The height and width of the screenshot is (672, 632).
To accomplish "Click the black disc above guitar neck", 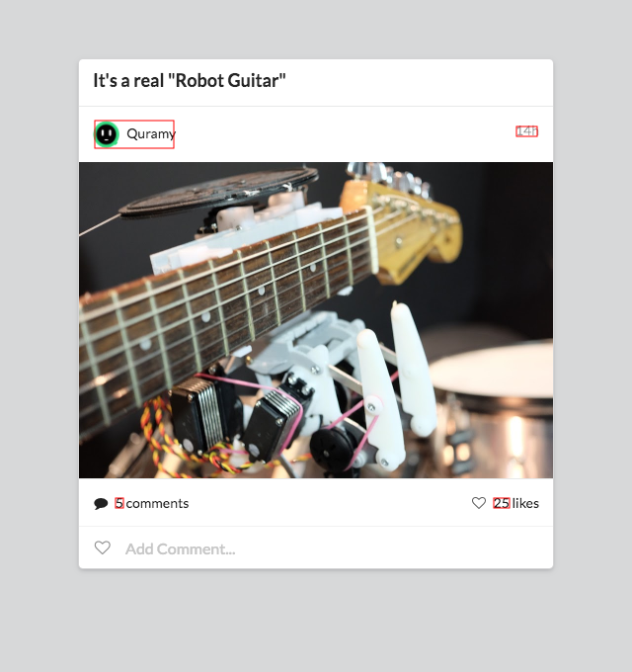I will (218, 191).
